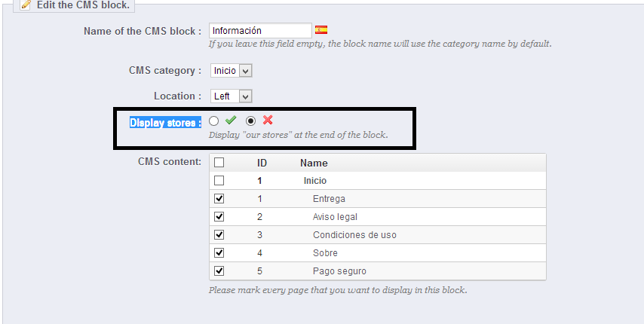Uncheck the Pago seguro checkbox
Image resolution: width=644 pixels, height=324 pixels.
(219, 271)
